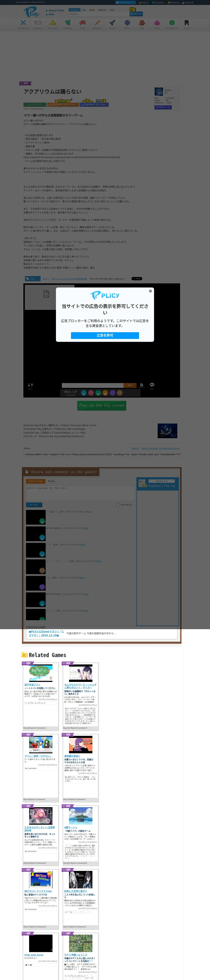Open PLiCy AI in the top bar
Viewport: 210px width, 980px height.
[188, 3]
